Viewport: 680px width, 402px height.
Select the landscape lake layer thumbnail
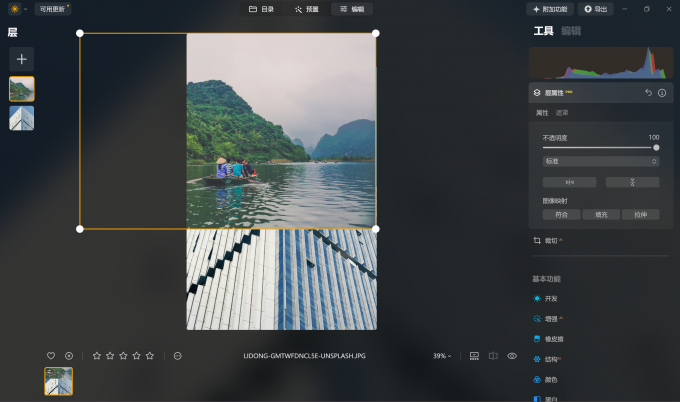[22, 89]
